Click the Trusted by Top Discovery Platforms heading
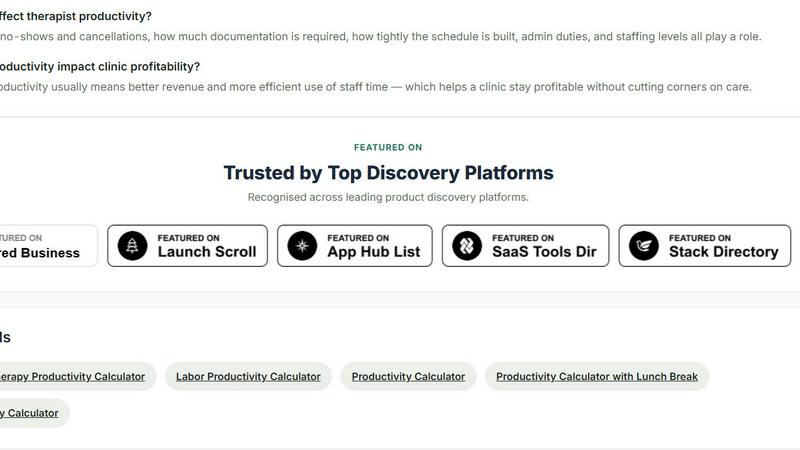 point(388,173)
